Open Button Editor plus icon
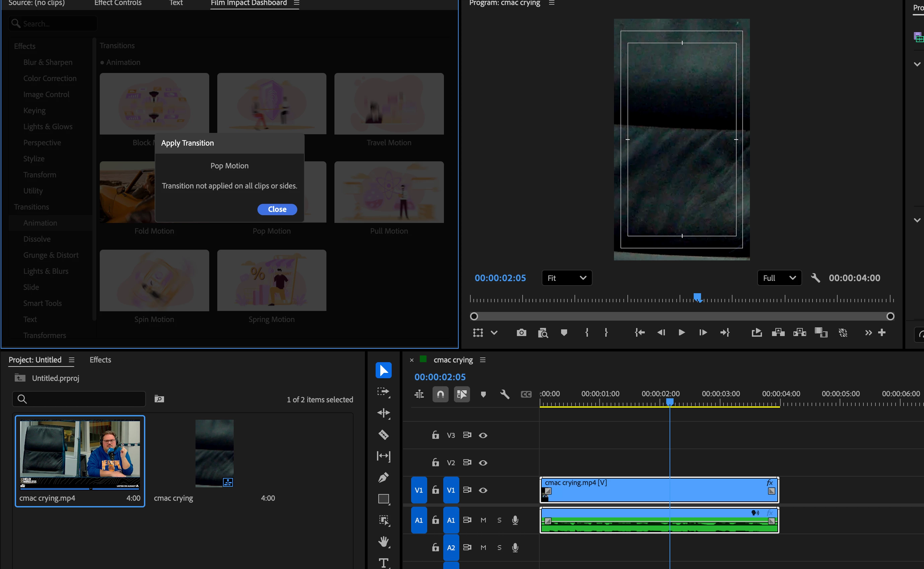 click(x=882, y=332)
